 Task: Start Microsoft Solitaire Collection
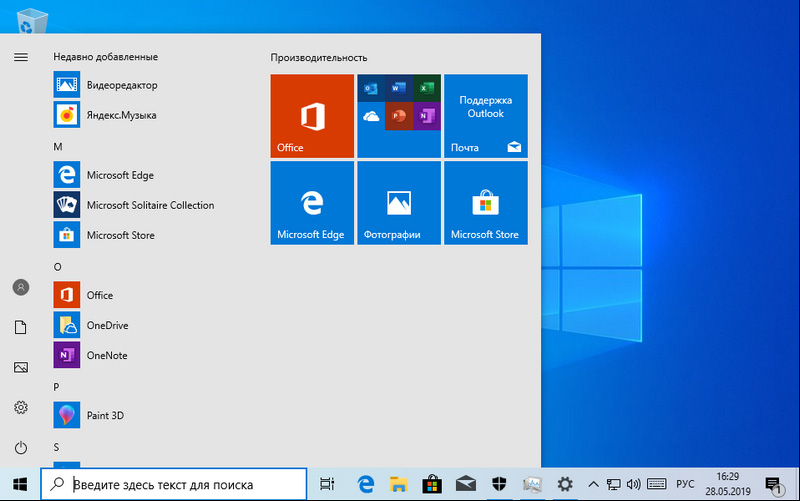(x=136, y=205)
